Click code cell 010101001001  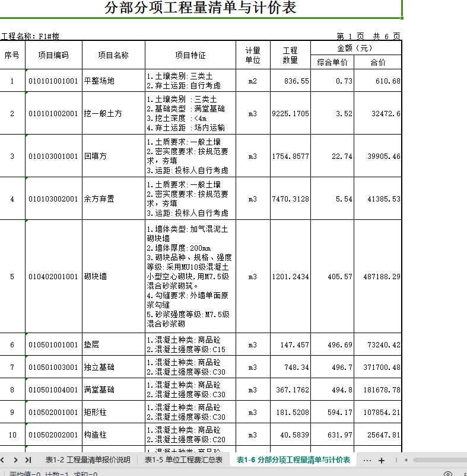click(53, 81)
